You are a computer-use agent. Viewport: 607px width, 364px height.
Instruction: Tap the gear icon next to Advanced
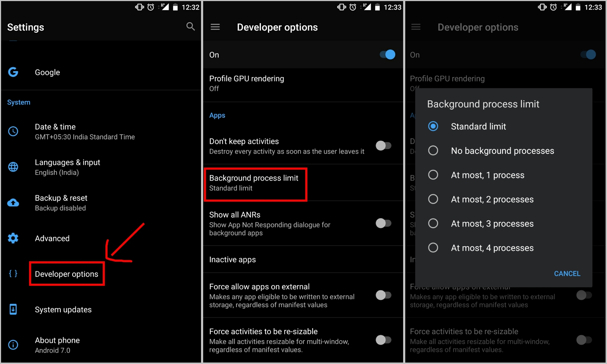pyautogui.click(x=13, y=238)
